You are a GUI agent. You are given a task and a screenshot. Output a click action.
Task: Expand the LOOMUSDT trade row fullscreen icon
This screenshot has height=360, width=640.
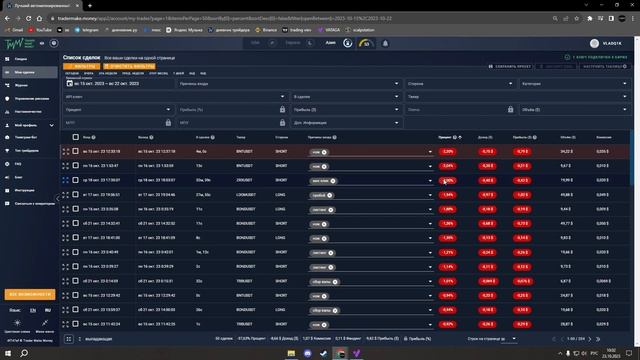pyautogui.click(x=66, y=195)
